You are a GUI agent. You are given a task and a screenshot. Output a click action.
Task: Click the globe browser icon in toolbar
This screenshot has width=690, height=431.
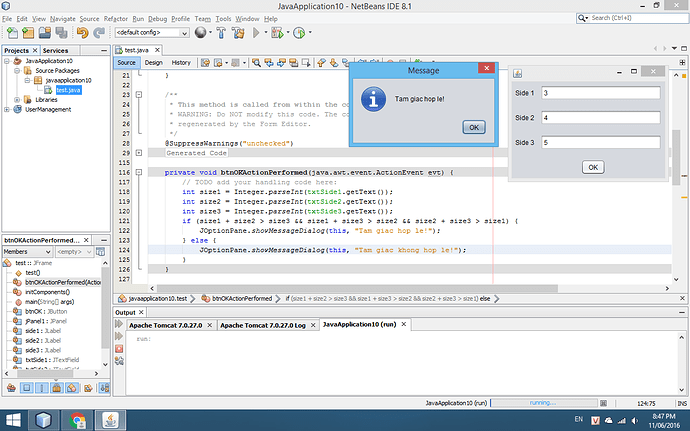coord(201,33)
